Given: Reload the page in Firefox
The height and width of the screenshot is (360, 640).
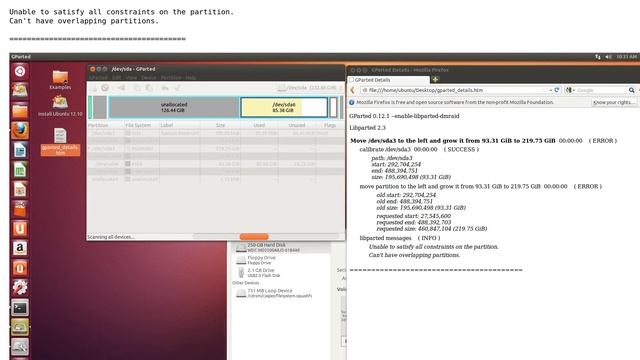Looking at the screenshot, I should click(556, 90).
